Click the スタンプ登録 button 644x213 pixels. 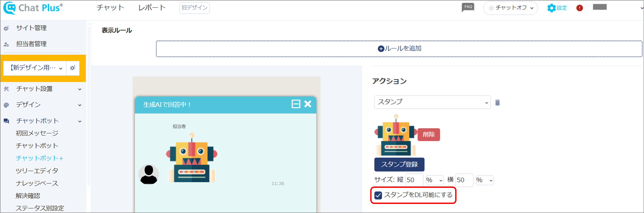(399, 164)
